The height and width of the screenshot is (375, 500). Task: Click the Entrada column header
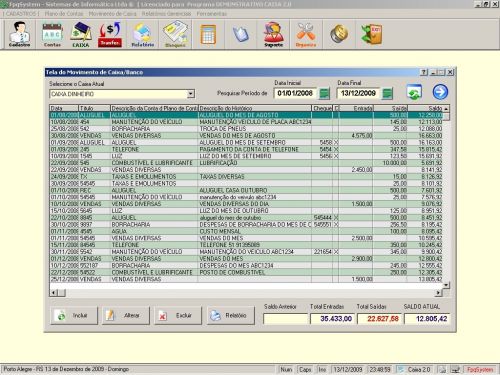(356, 108)
